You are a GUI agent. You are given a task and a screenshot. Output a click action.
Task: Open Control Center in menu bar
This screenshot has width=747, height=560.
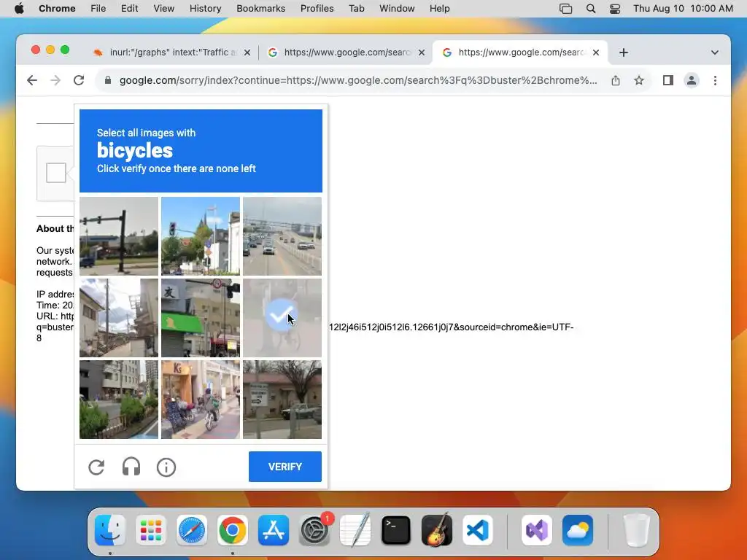615,9
